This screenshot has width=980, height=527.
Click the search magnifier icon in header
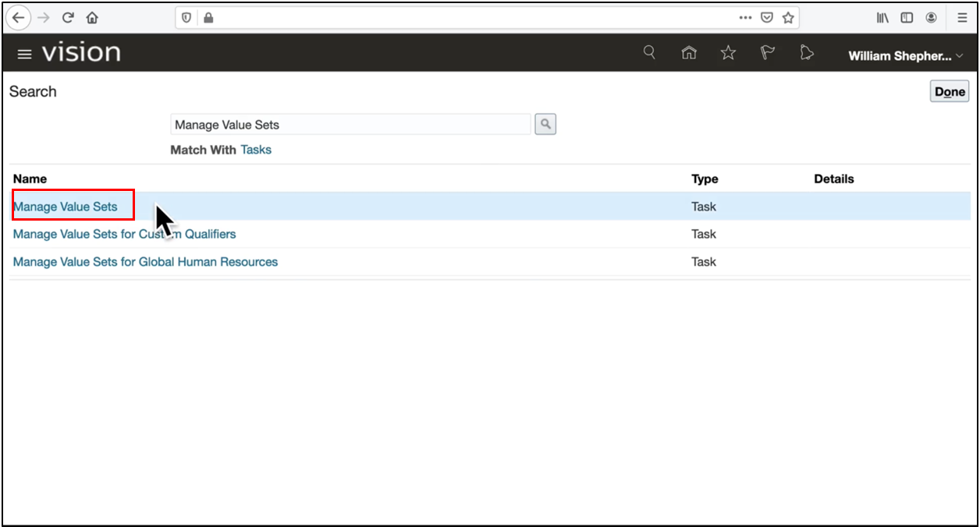point(649,53)
